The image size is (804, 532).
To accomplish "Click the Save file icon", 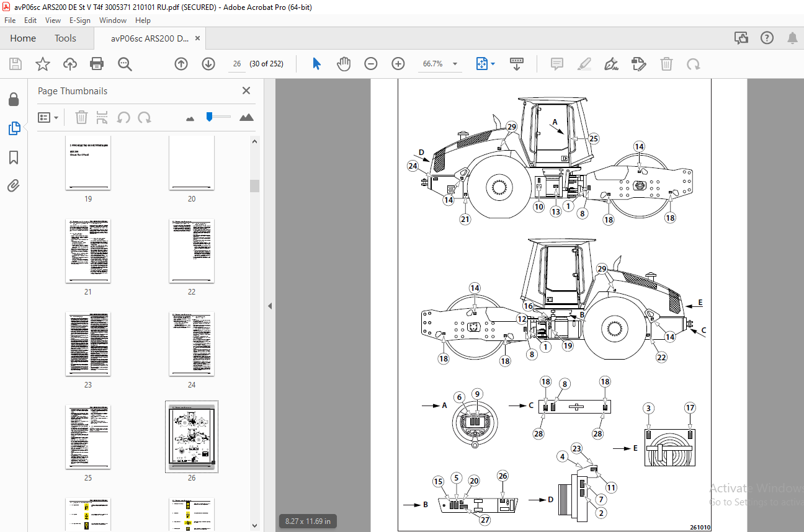I will 16,64.
